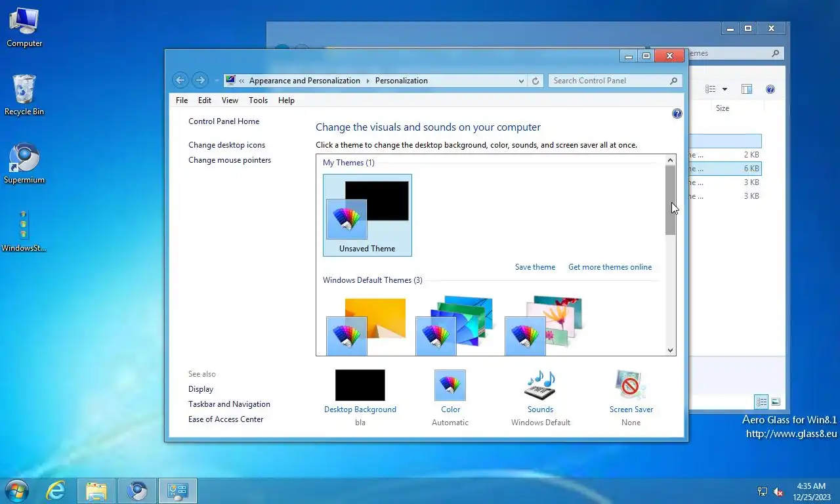
Task: Click the muted volume icon in tray
Action: tap(778, 492)
